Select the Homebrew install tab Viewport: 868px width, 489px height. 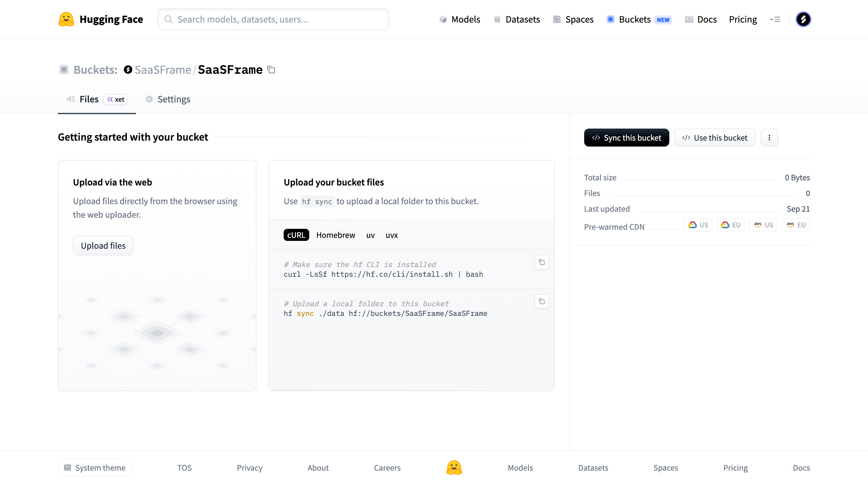click(336, 235)
